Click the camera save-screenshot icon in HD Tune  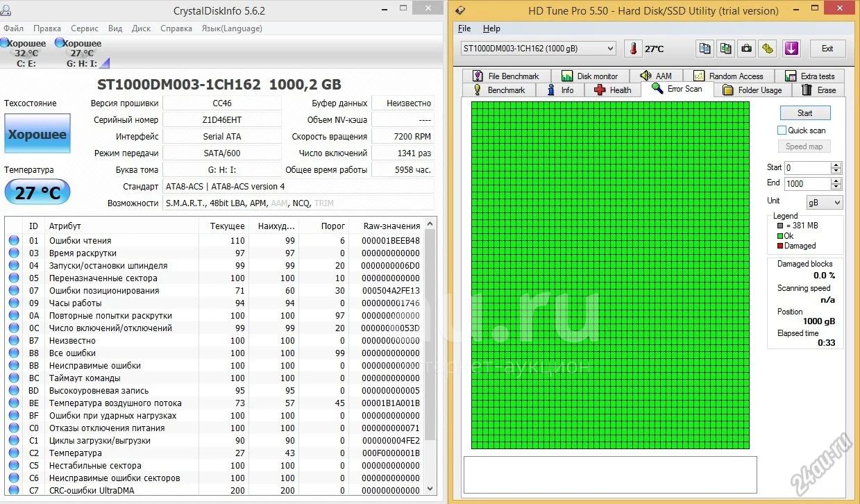(746, 49)
